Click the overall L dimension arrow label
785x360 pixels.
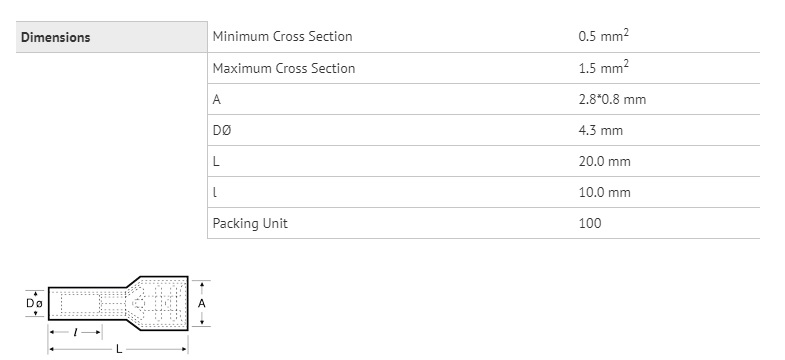119,349
